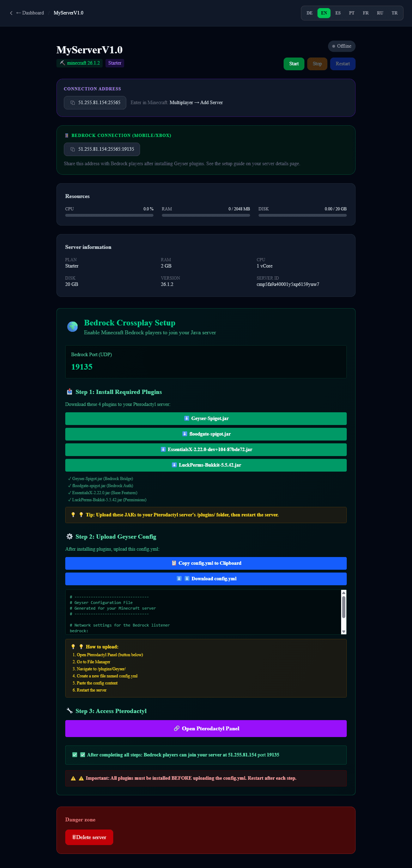Click the pickaxe icon in the minecraft badge
Screen dimensions: 412x868
click(x=62, y=63)
